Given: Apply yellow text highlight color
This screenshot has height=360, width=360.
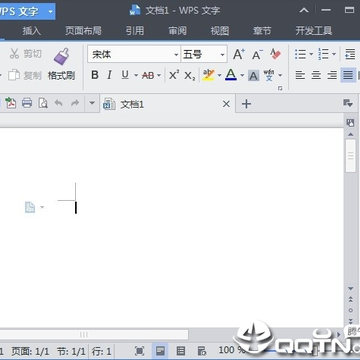Looking at the screenshot, I should point(208,75).
